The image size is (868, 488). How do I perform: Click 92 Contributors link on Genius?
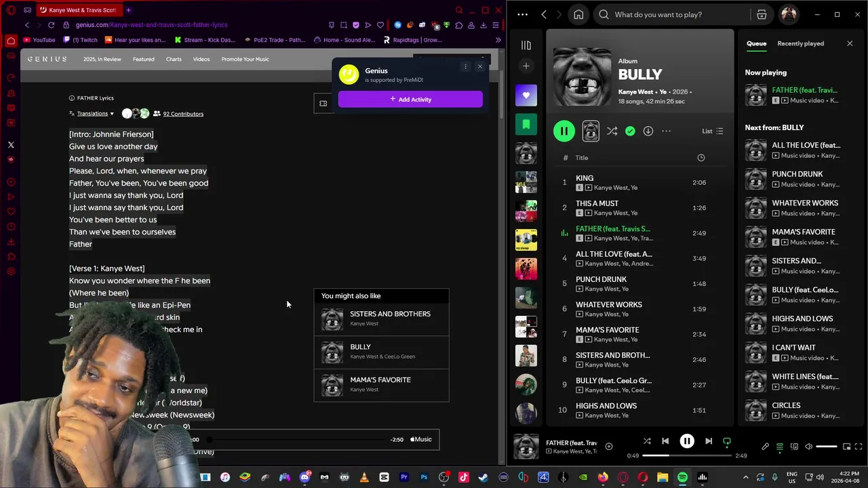tap(183, 114)
